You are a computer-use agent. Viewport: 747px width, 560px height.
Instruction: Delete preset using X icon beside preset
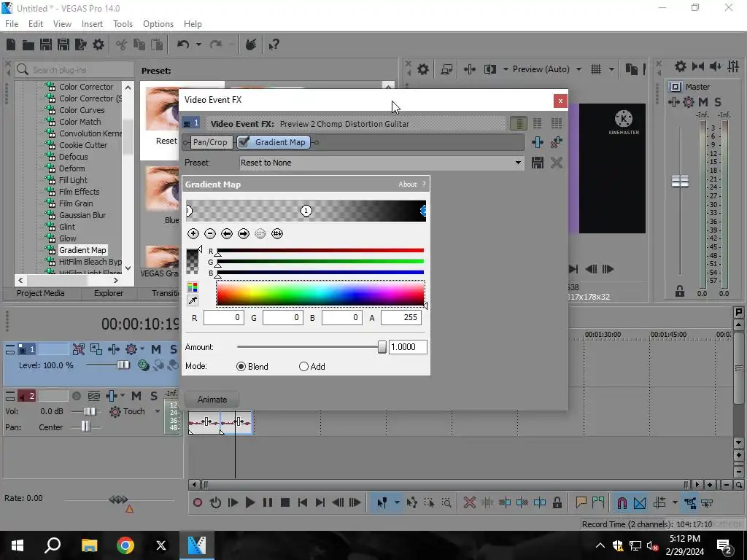[556, 163]
